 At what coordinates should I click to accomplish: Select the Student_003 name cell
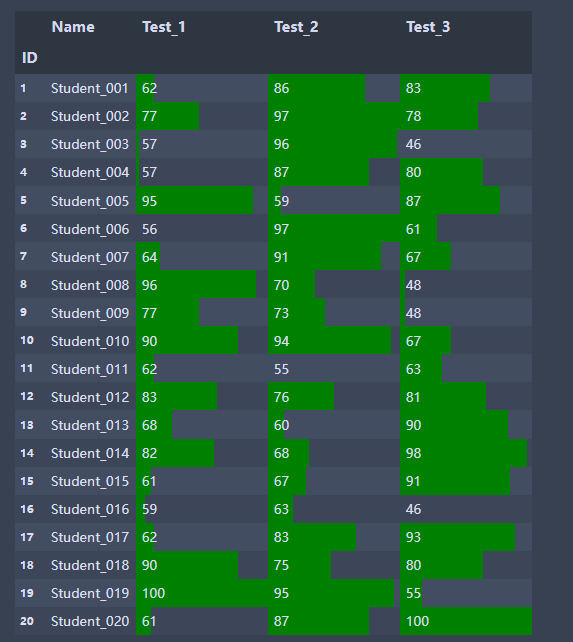(x=90, y=144)
